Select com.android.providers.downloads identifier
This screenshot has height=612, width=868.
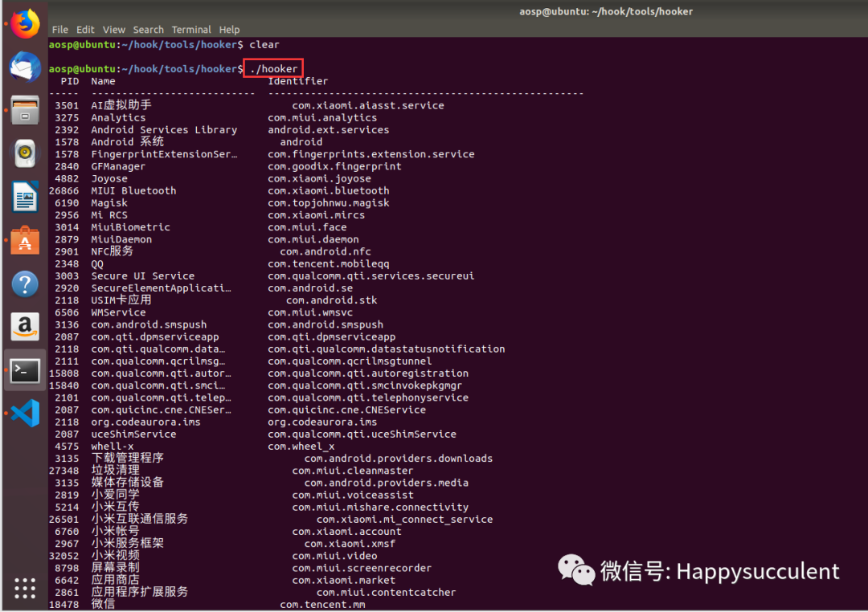coord(398,458)
